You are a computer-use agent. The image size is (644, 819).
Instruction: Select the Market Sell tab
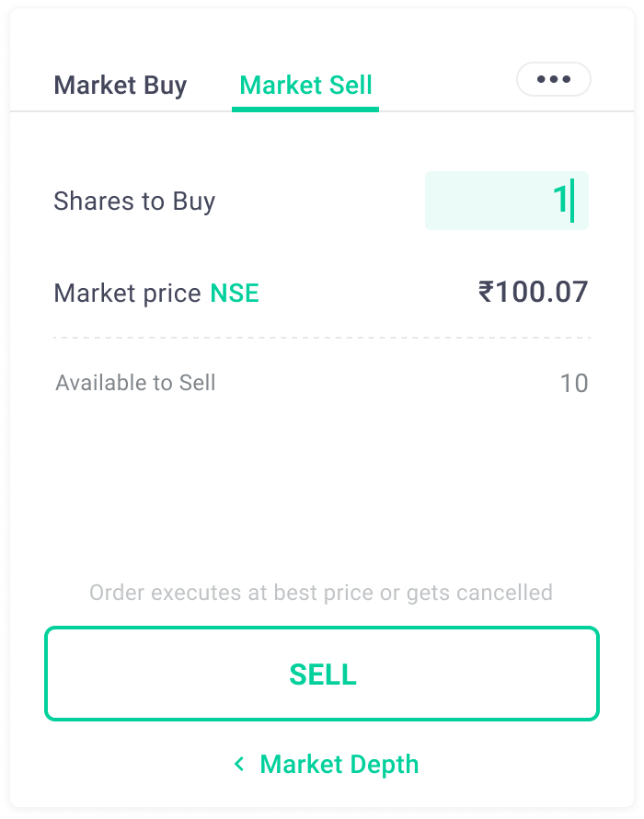pos(305,85)
